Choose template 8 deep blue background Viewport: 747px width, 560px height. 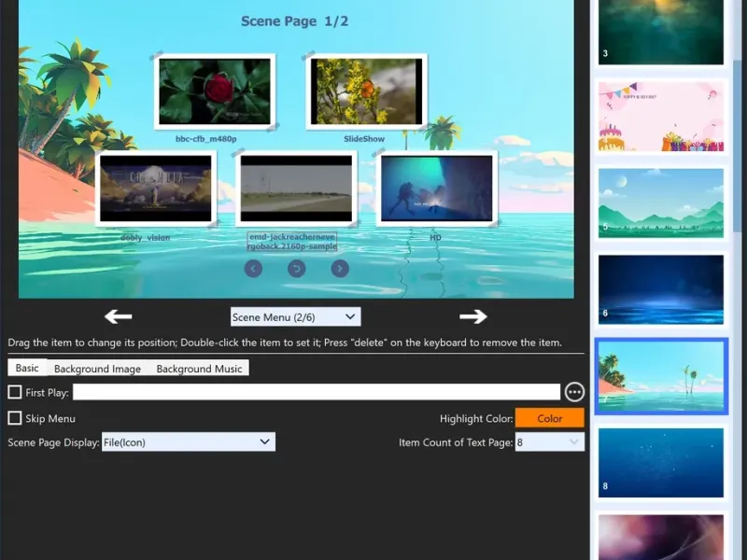[661, 463]
